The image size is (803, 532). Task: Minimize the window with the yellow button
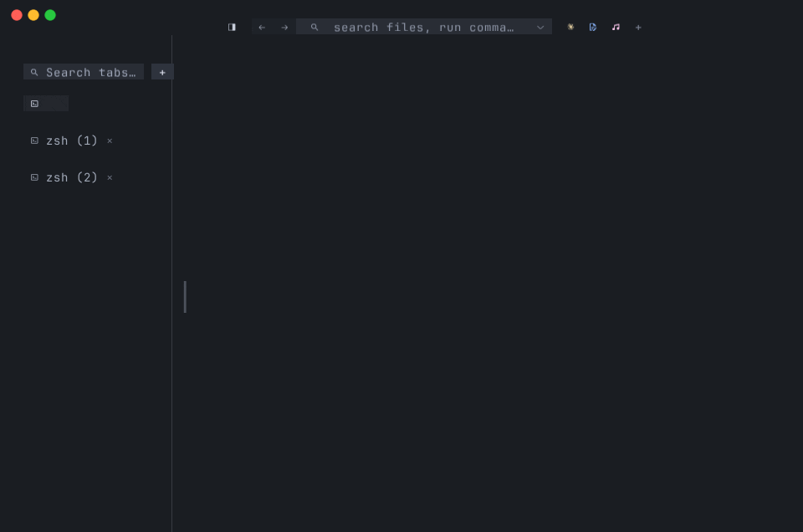33,15
